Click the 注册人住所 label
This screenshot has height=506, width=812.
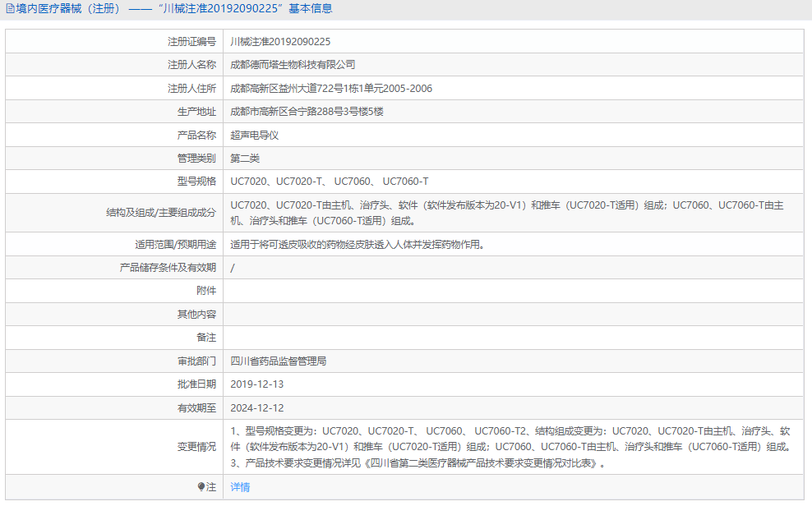point(191,89)
